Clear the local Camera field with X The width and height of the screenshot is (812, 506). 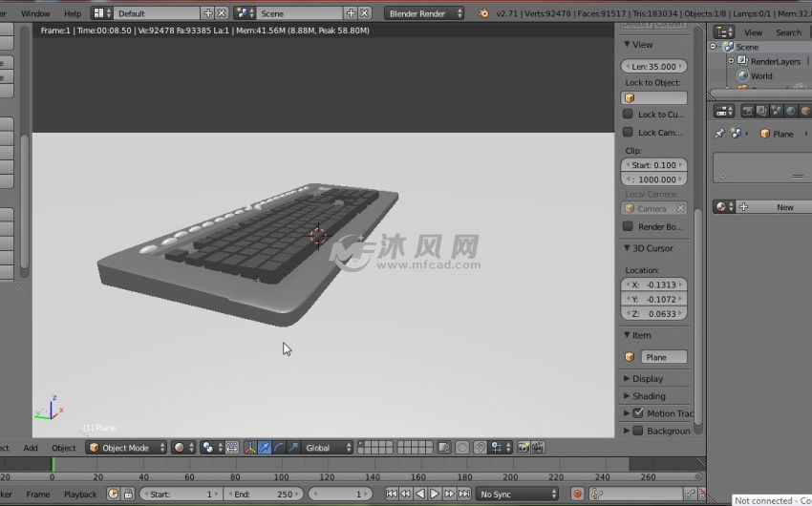click(x=680, y=208)
